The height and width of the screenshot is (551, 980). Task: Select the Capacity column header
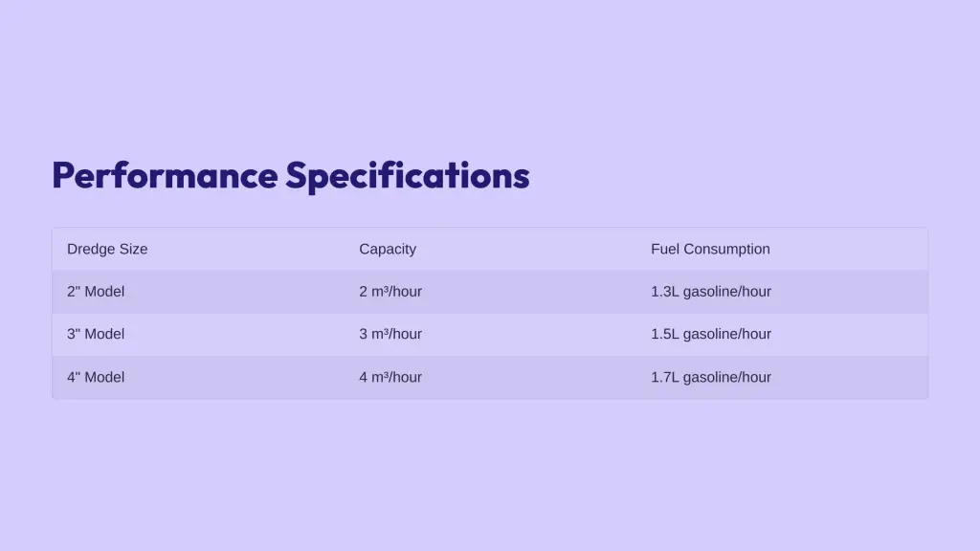(388, 250)
